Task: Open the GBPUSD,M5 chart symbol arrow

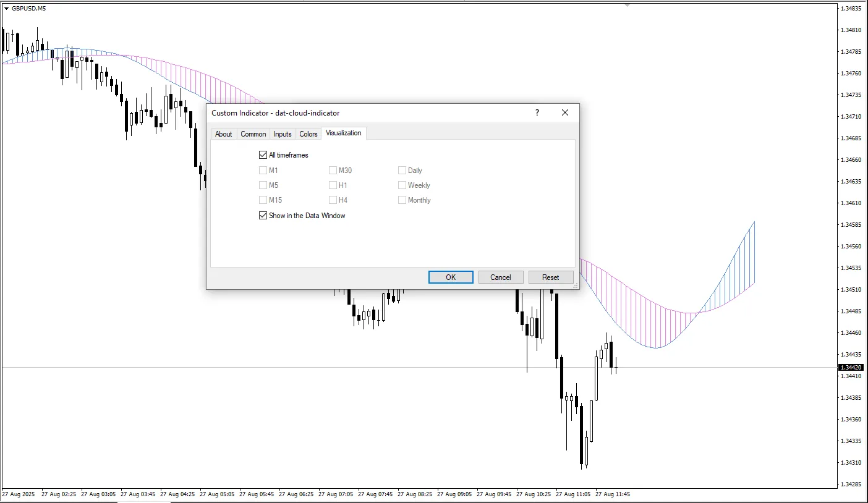Action: [x=6, y=9]
